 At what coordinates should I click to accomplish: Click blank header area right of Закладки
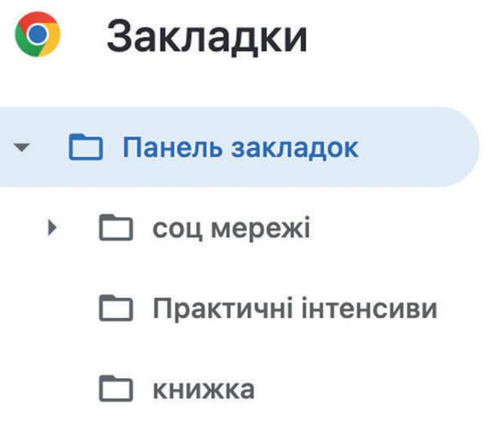tap(406, 37)
